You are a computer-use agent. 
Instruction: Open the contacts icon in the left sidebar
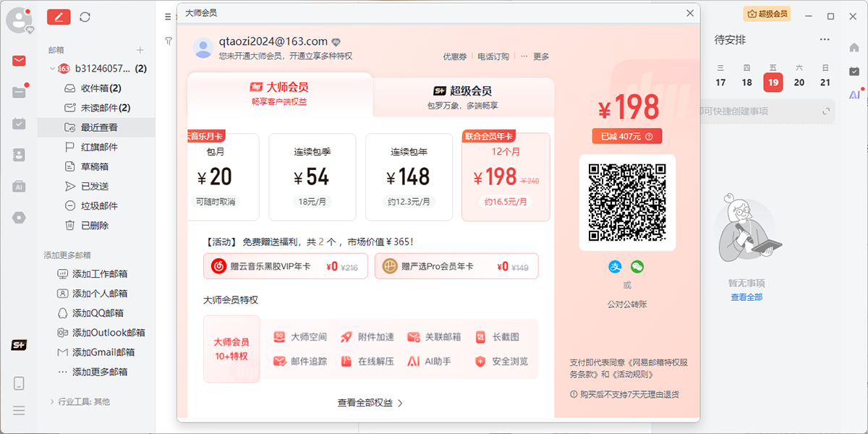coord(19,155)
